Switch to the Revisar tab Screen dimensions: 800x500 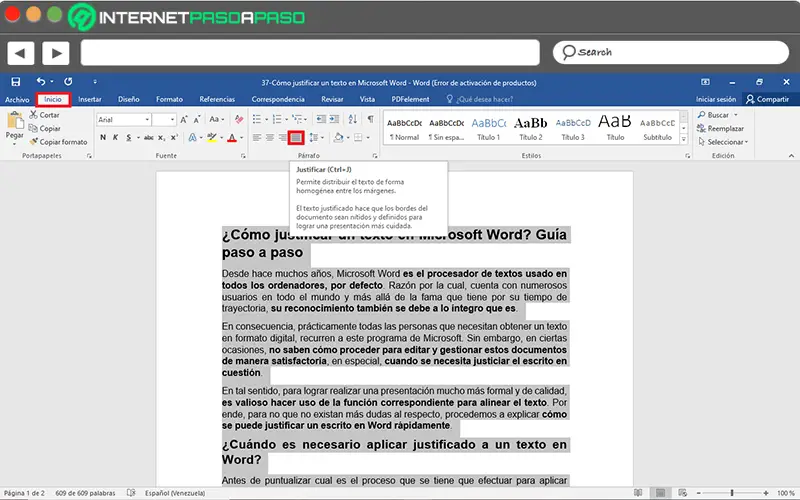point(332,99)
